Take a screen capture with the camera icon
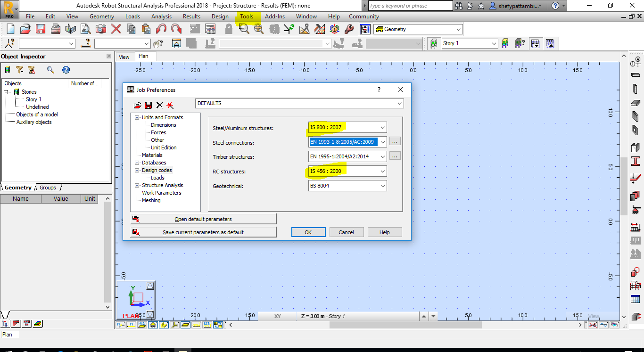This screenshot has height=352, width=644. [x=100, y=28]
